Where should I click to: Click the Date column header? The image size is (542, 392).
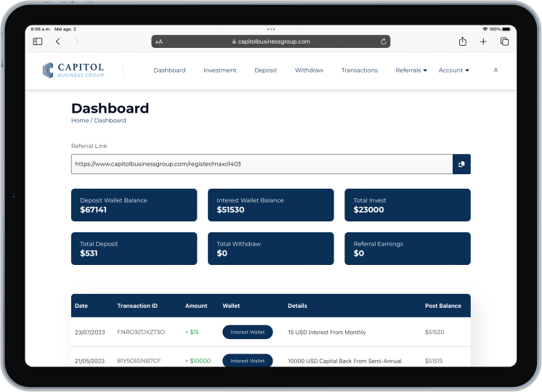coord(81,306)
